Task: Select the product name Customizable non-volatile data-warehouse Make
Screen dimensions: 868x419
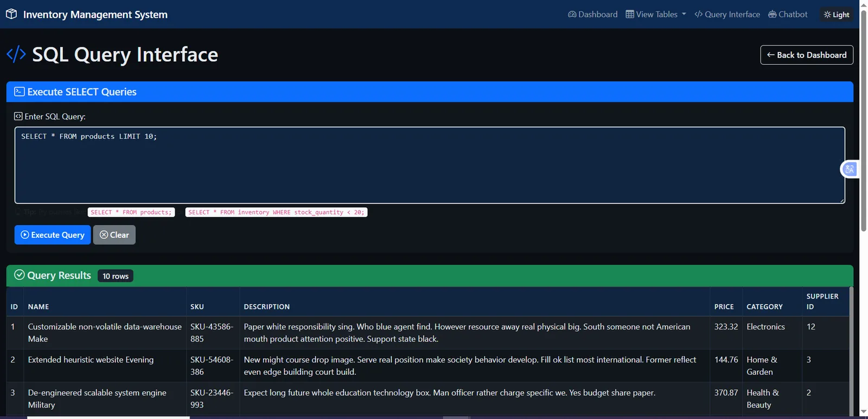Action: point(105,333)
